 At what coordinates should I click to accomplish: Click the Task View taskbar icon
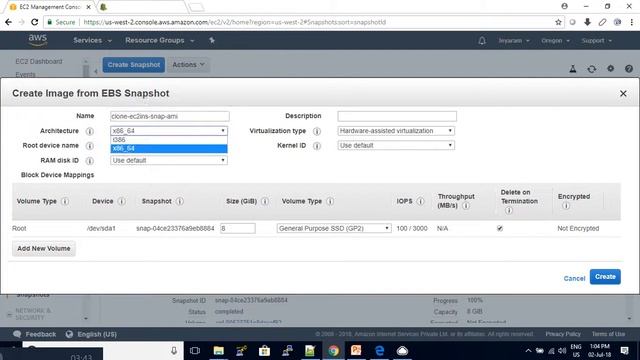click(x=195, y=351)
